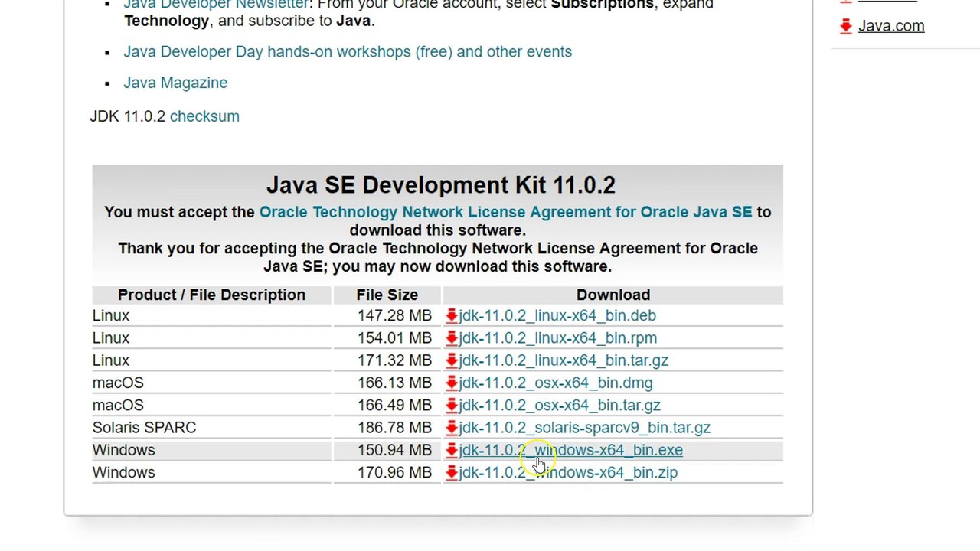Click download arrow icon for linux-x64_bin.rpm
980x551 pixels.
coord(452,337)
